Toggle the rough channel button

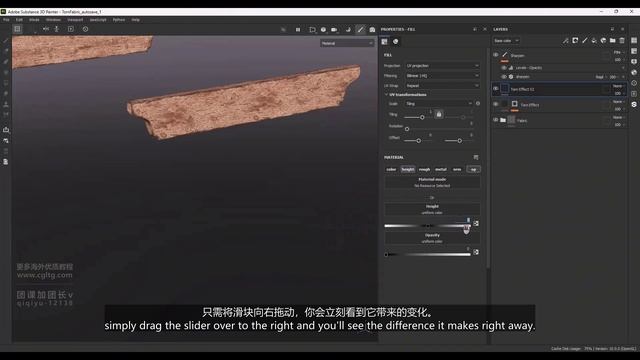[x=424, y=169]
